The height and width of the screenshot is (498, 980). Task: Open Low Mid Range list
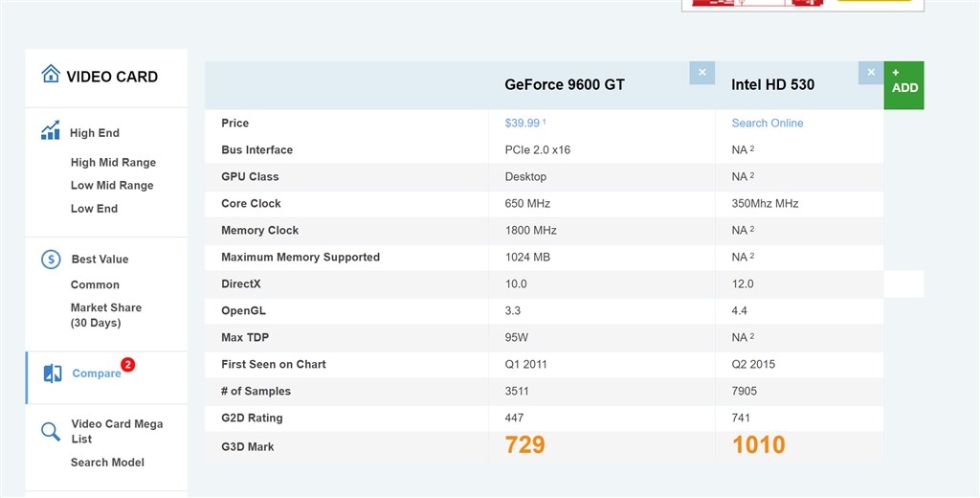pos(112,185)
